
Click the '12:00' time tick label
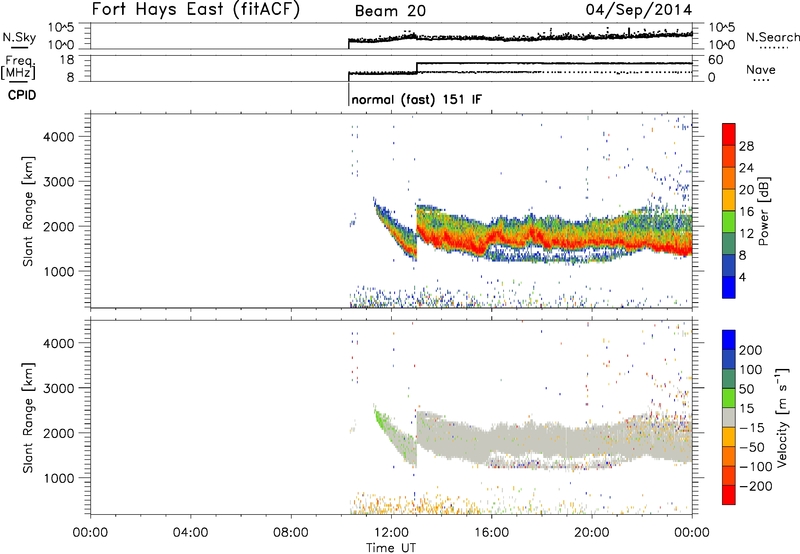[x=391, y=533]
